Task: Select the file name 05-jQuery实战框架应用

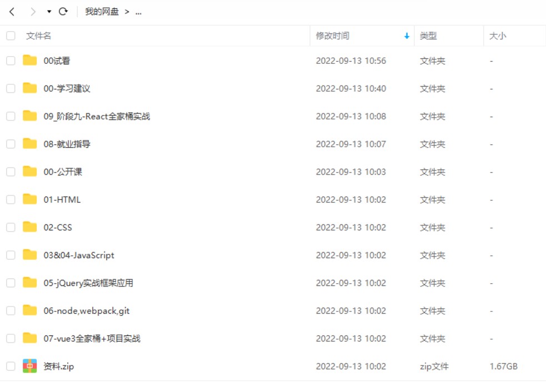Action: click(x=88, y=283)
